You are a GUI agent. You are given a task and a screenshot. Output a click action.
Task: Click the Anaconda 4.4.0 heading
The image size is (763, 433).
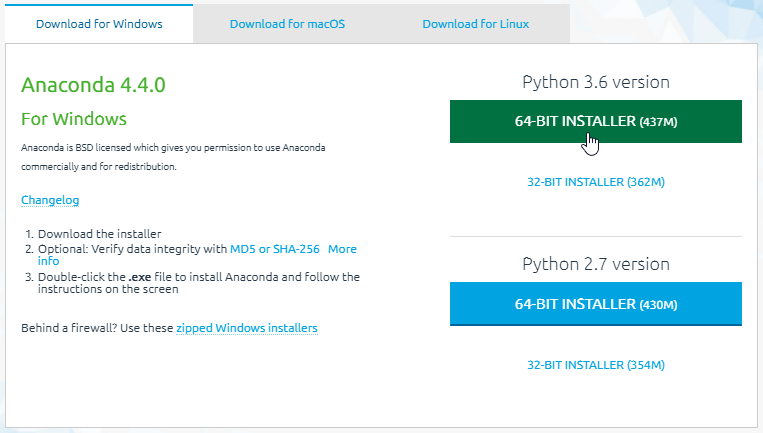tap(93, 84)
